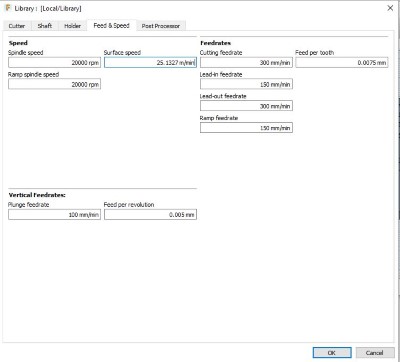Click the Cutting feedrate label
This screenshot has width=400, height=362.
click(221, 53)
